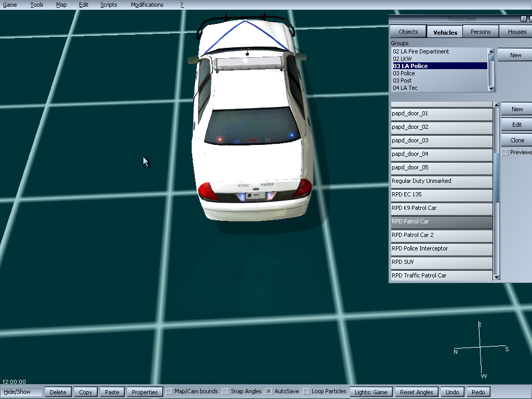Select the papd_door_04 prototype
The width and height of the screenshot is (532, 399).
point(442,154)
